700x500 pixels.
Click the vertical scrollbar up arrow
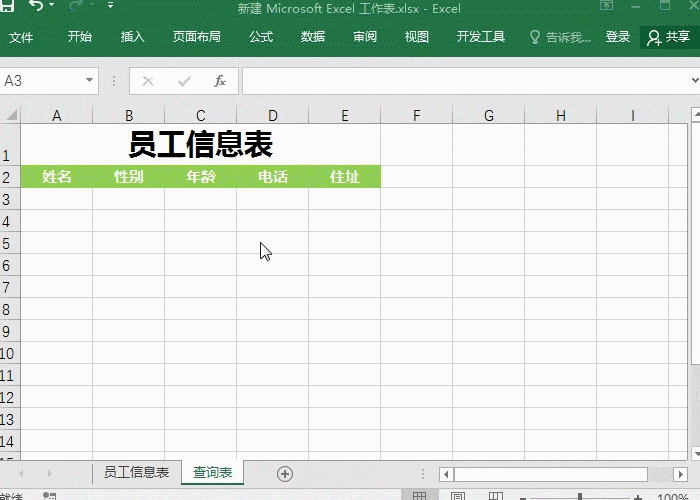click(x=696, y=114)
